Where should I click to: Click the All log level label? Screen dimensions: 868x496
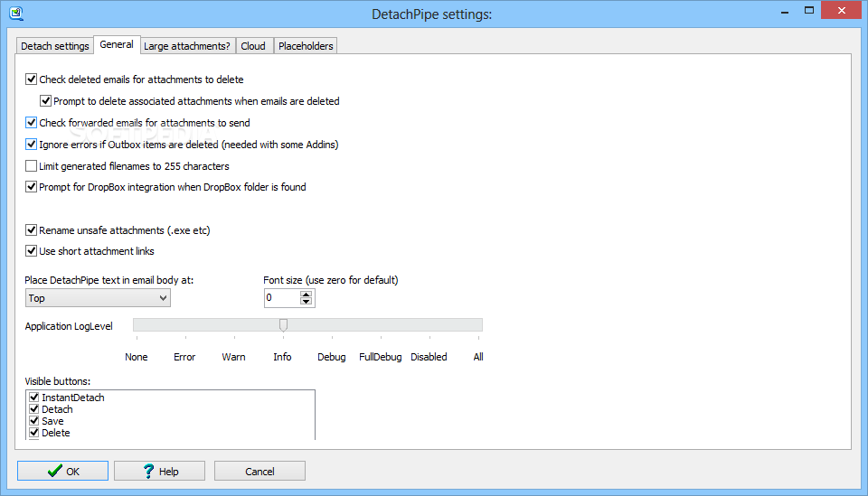tap(478, 357)
